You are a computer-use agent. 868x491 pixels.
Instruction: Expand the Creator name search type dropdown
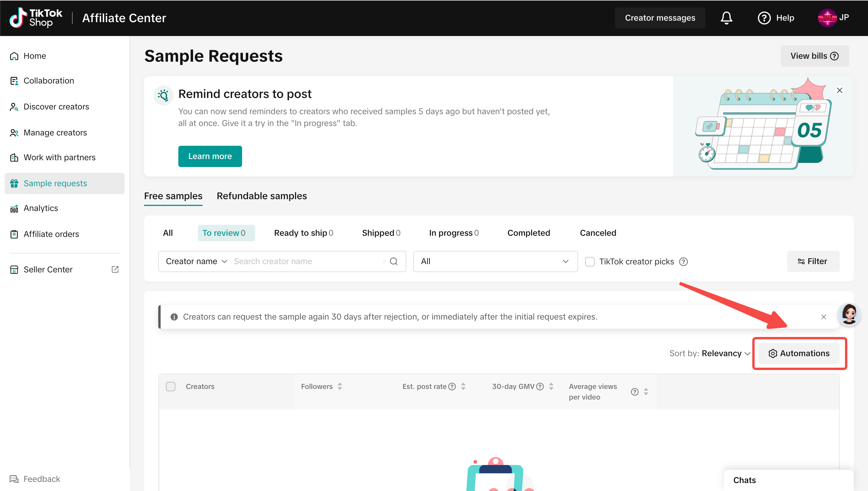tap(196, 261)
